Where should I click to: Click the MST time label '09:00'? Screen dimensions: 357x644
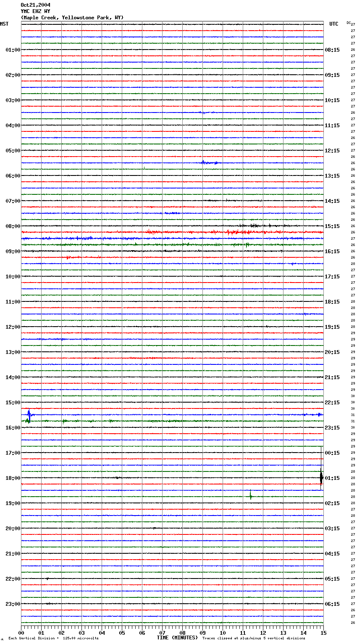coord(13,251)
